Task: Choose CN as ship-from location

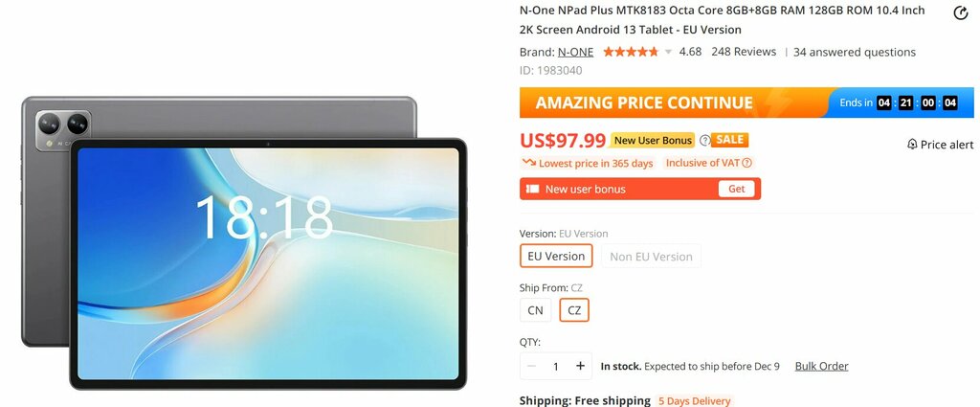Action: click(536, 310)
